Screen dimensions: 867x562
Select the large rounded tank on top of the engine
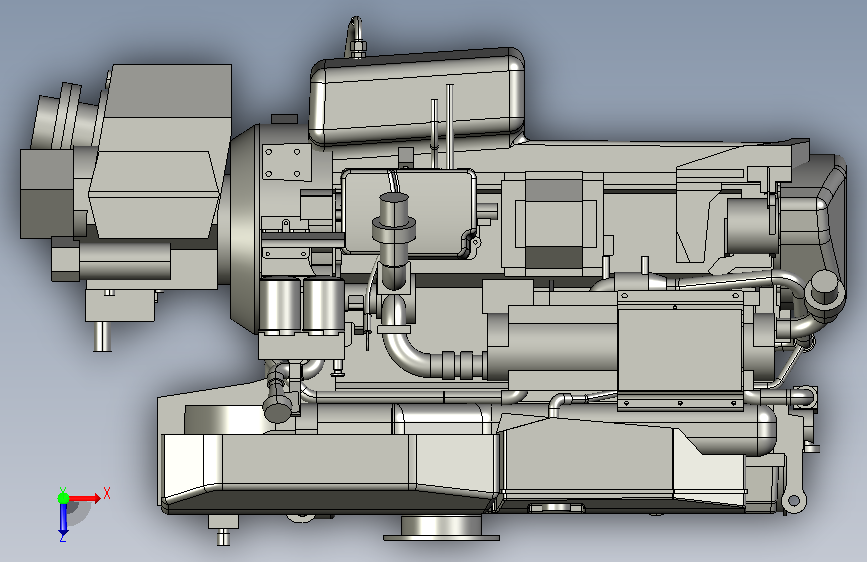[417, 98]
